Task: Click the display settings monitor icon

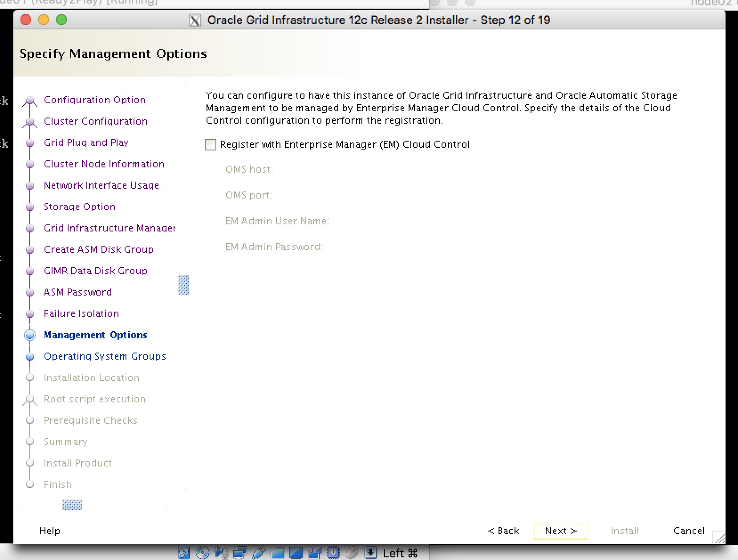Action: (296, 552)
